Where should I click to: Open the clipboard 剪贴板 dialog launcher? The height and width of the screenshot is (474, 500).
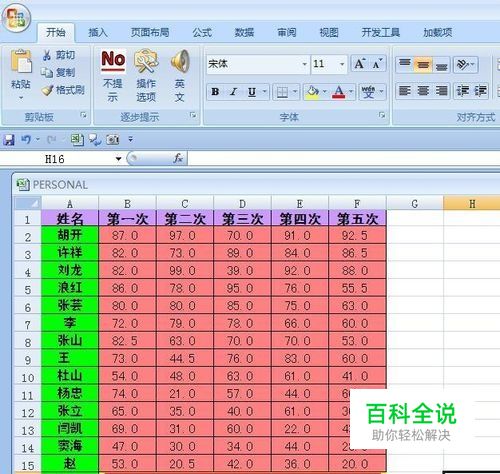[x=83, y=115]
